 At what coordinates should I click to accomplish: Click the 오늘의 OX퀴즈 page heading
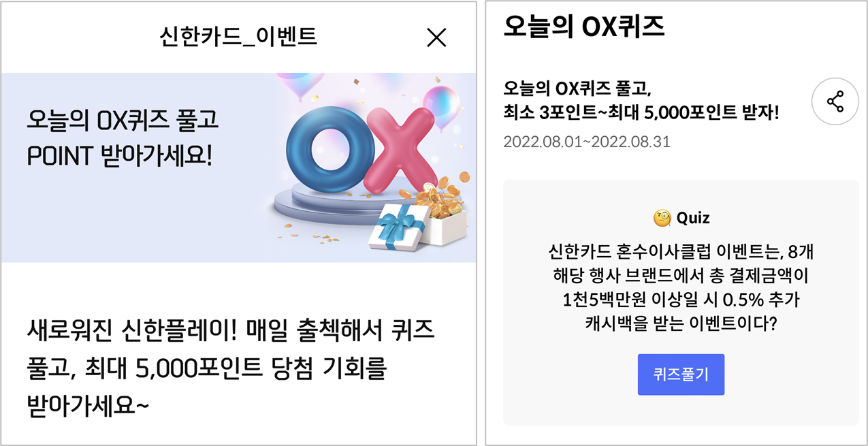583,26
